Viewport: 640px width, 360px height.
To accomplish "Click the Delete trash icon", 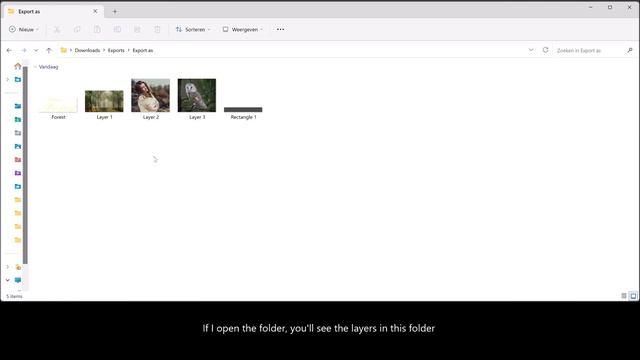I will (x=157, y=29).
